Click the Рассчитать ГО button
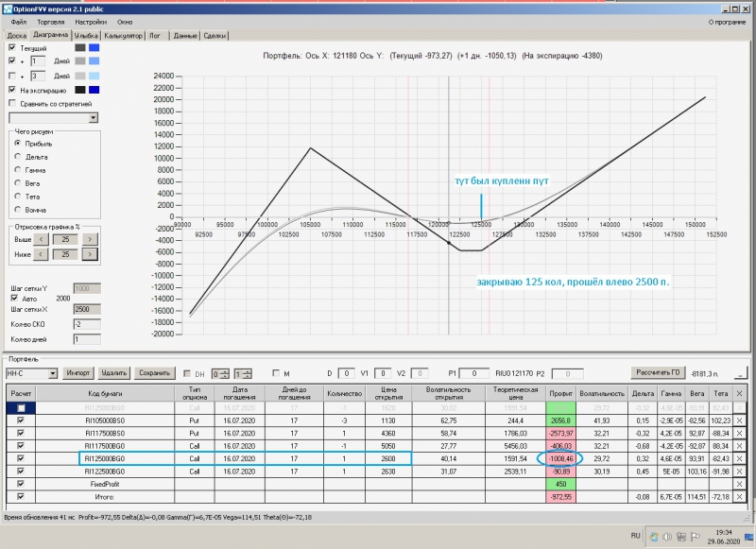 click(658, 372)
